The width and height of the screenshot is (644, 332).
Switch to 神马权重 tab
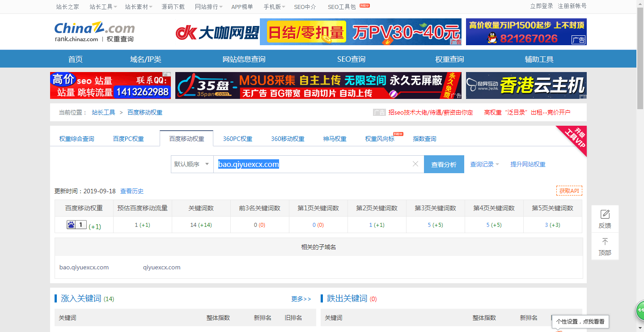coord(335,139)
